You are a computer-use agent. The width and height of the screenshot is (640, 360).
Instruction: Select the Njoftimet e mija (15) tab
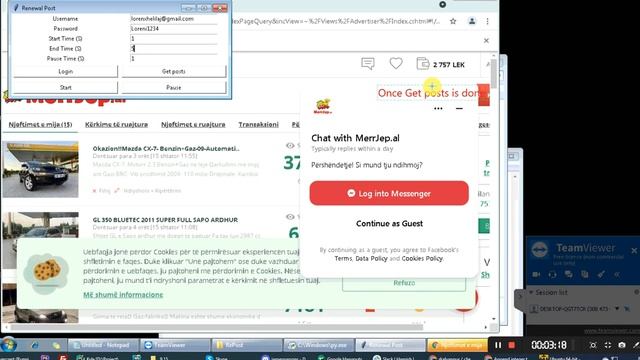(40, 124)
